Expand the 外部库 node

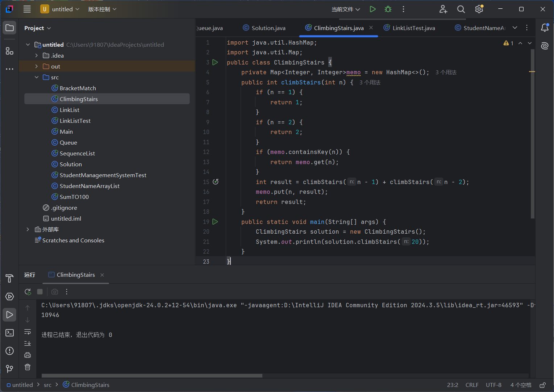[x=28, y=229]
